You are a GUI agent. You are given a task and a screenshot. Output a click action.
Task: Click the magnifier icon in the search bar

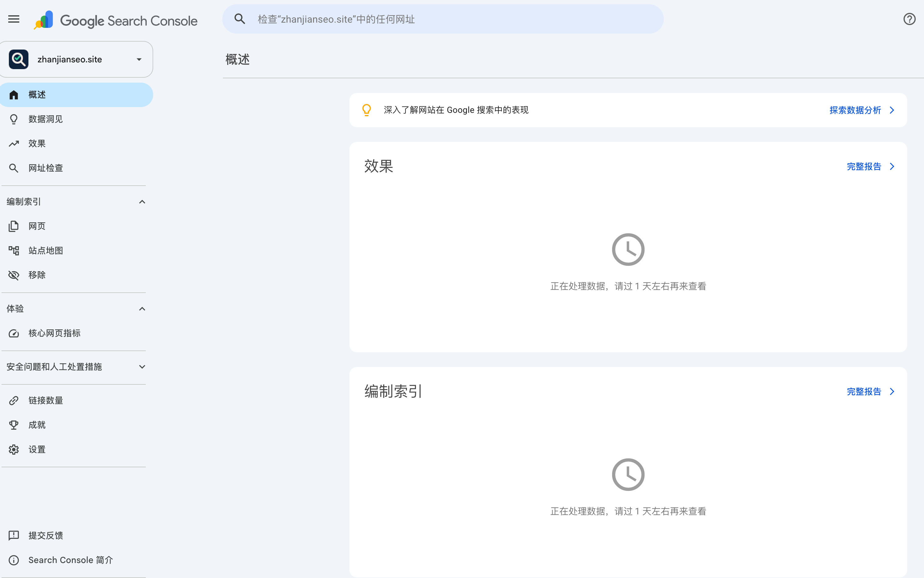pyautogui.click(x=240, y=19)
